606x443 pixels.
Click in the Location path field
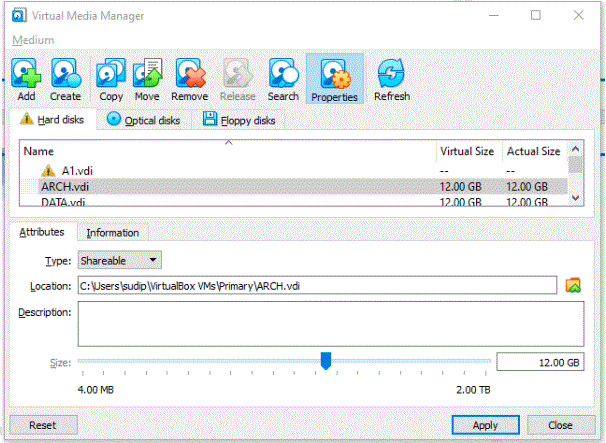317,286
